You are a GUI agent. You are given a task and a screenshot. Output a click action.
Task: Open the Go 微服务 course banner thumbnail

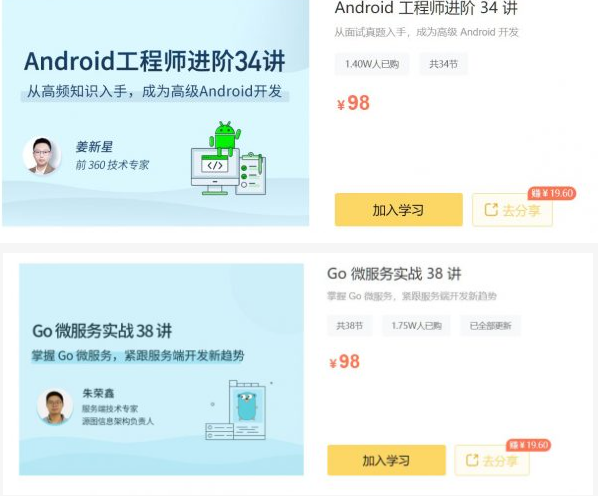pyautogui.click(x=161, y=369)
